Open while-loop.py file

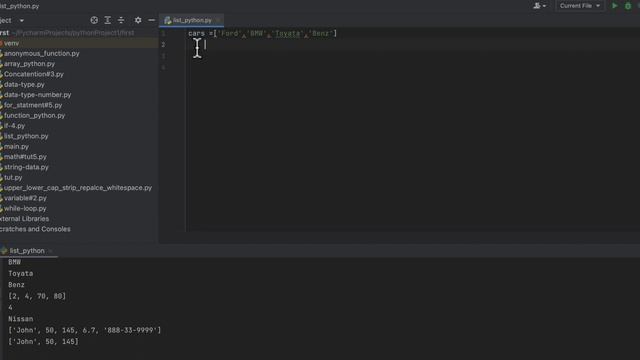tap(25, 208)
